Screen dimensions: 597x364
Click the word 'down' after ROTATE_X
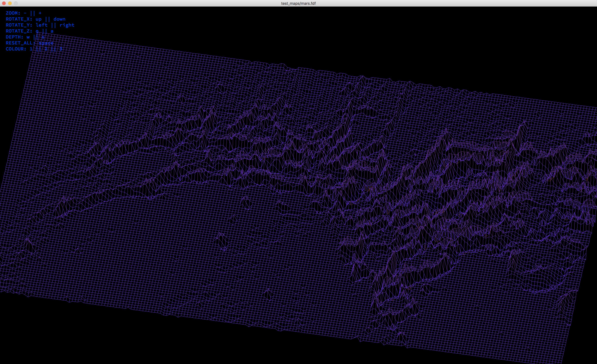pyautogui.click(x=59, y=19)
